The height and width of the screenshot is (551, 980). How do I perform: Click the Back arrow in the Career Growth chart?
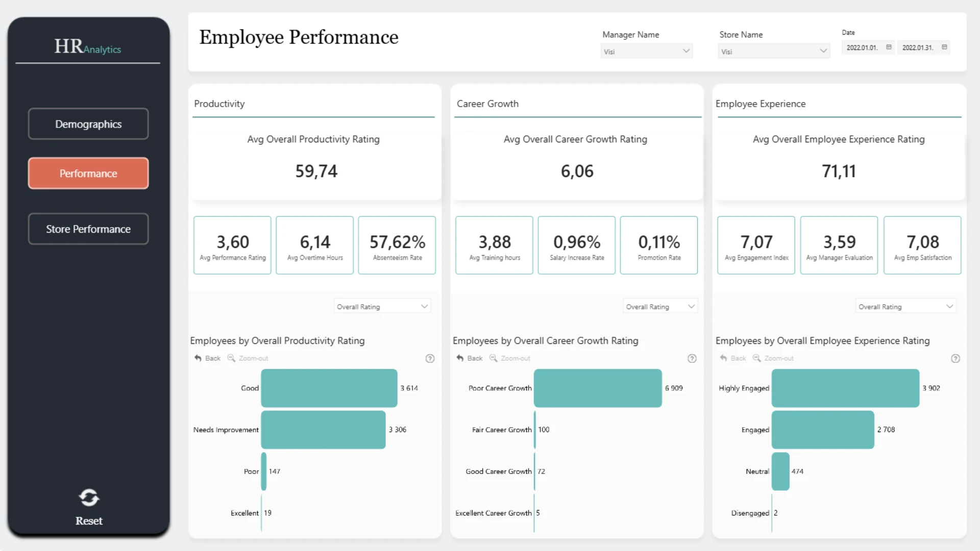tap(460, 358)
